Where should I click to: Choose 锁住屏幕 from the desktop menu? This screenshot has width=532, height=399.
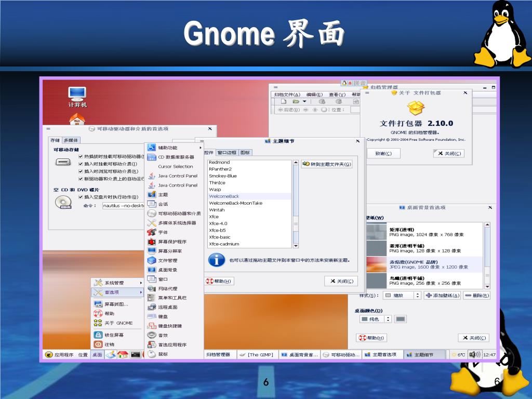[x=117, y=335]
